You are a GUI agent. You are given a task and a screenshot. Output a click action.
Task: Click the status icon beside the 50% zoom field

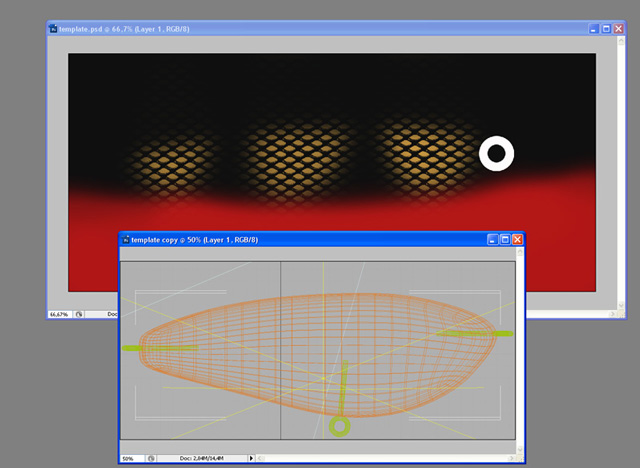click(153, 458)
